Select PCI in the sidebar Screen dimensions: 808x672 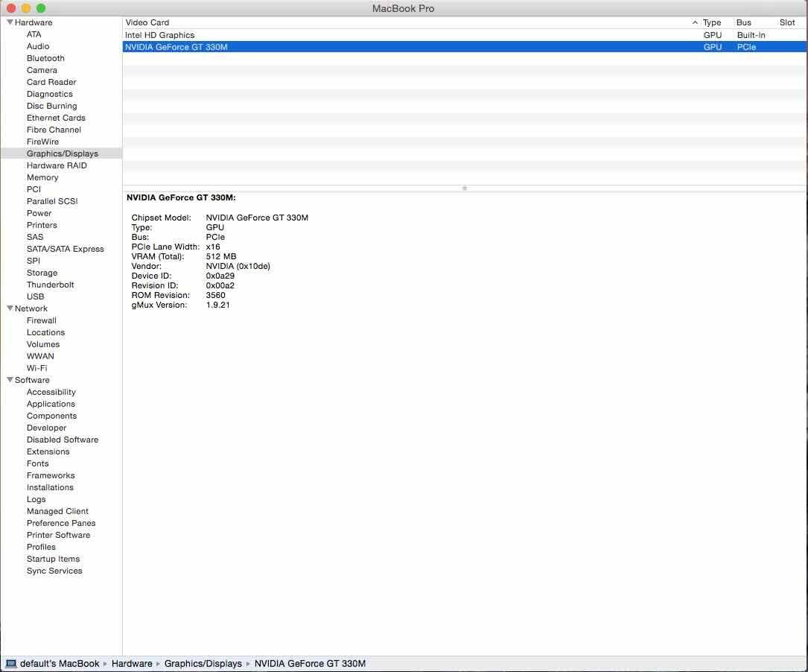point(34,189)
